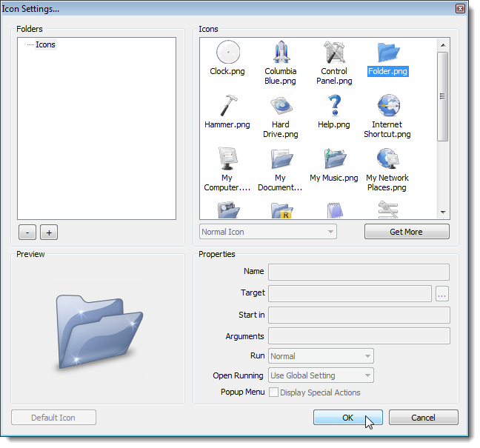Click into the Start in field
The width and height of the screenshot is (480, 448).
pos(359,315)
